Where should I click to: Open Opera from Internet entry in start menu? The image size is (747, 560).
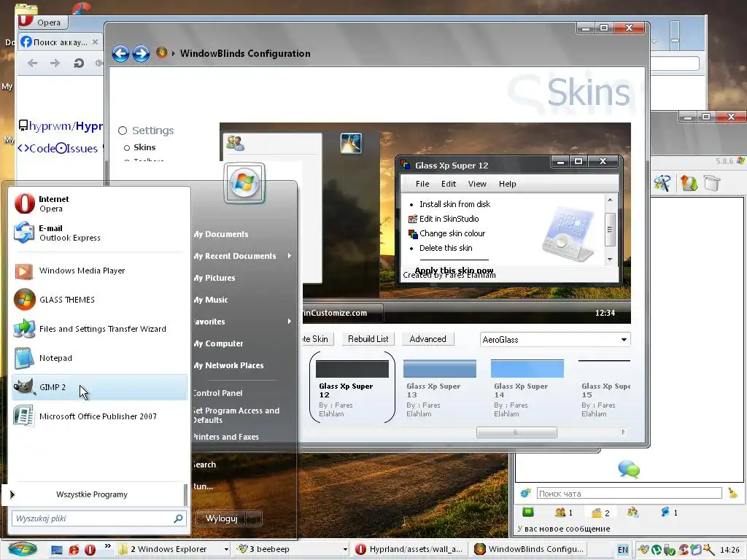coord(100,204)
